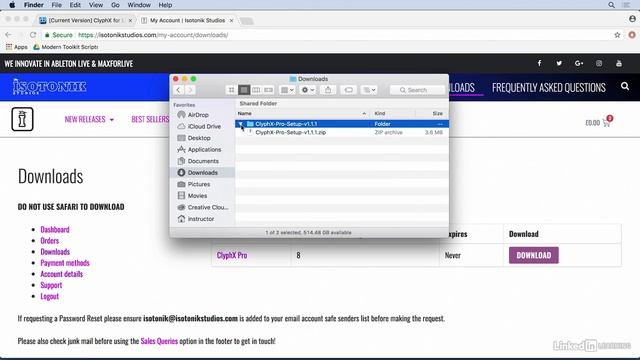This screenshot has height=360, width=640.
Task: Expand the New Releases dropdown
Action: pos(89,119)
